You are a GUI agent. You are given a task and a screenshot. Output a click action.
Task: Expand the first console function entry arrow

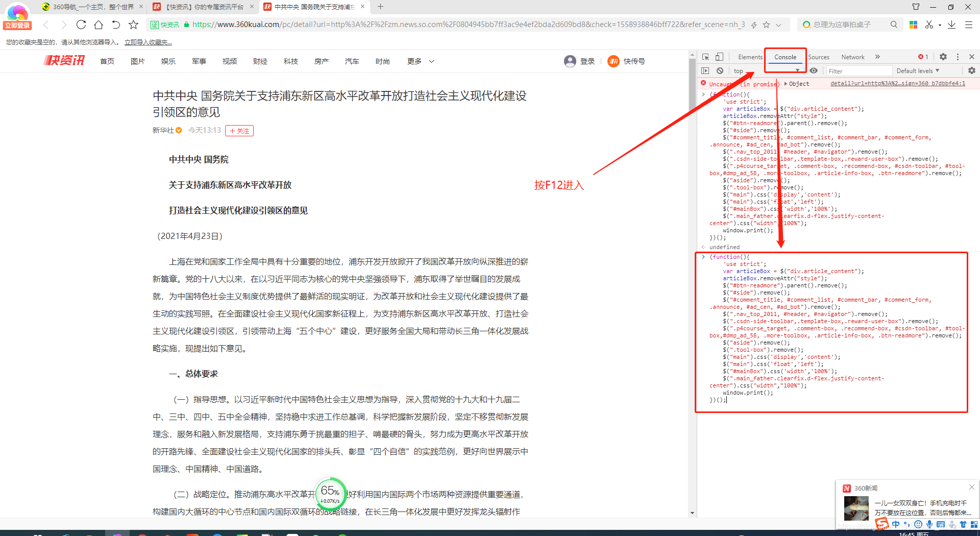click(x=703, y=94)
